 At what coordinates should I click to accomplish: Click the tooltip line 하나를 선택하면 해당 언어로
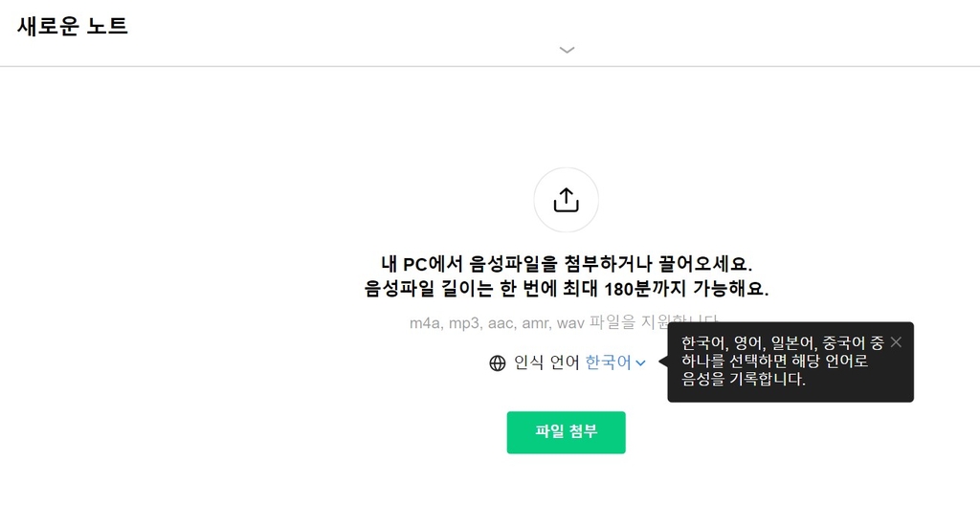(x=774, y=361)
